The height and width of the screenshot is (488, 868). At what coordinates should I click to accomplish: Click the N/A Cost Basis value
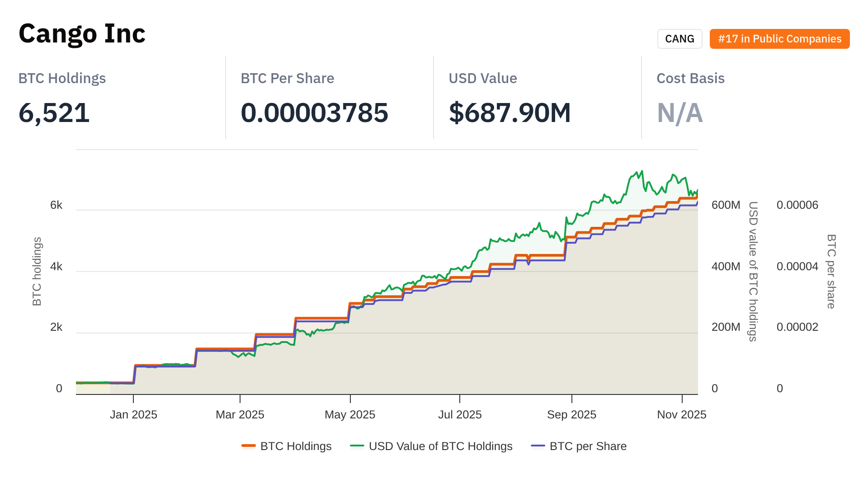679,113
